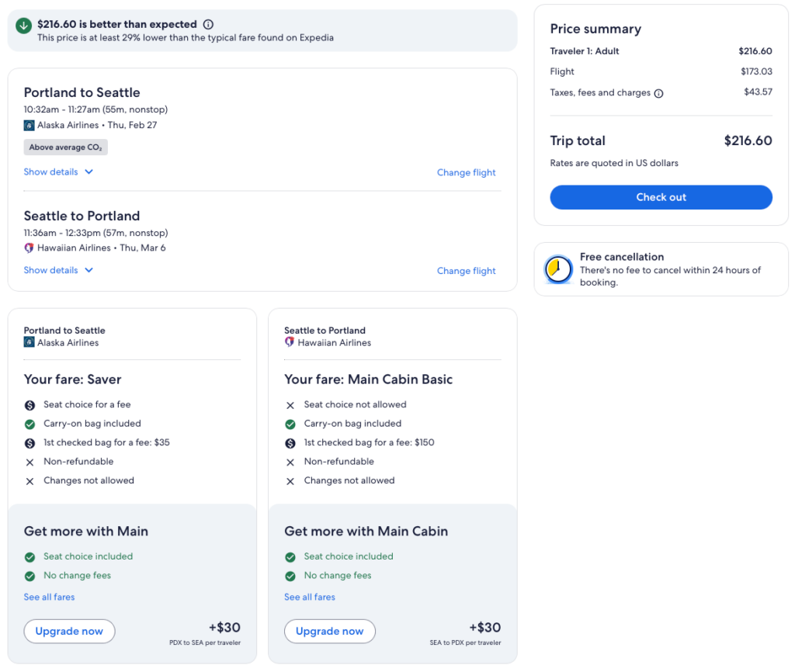Viewport: 795px width, 672px height.
Task: See all fares for Alaska Airlines flight
Action: coord(49,597)
